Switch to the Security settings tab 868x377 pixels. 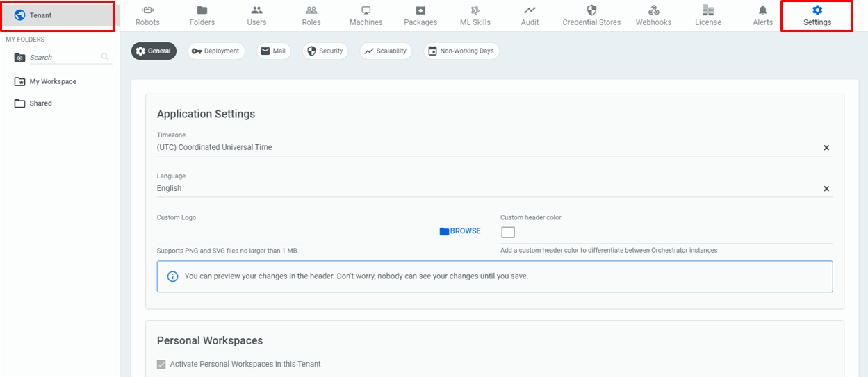click(325, 51)
